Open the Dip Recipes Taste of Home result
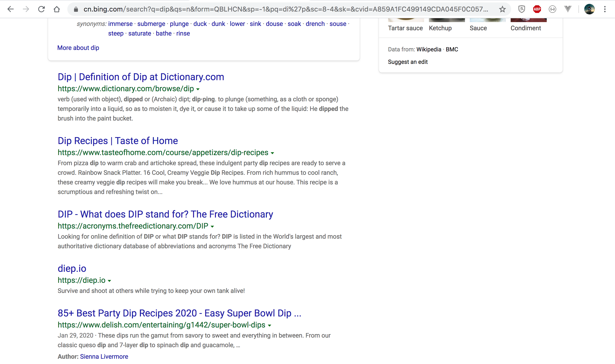This screenshot has width=615, height=364. pyautogui.click(x=118, y=141)
